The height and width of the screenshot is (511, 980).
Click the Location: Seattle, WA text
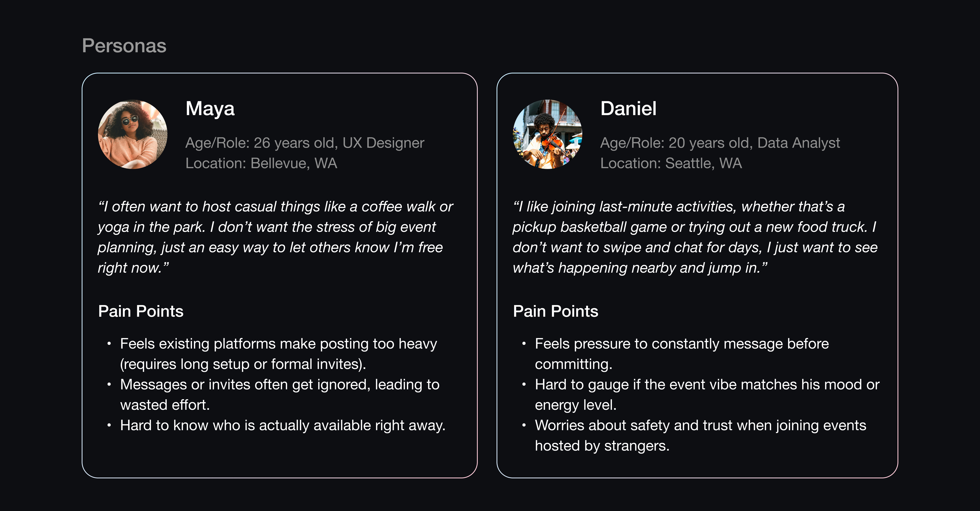coord(671,163)
